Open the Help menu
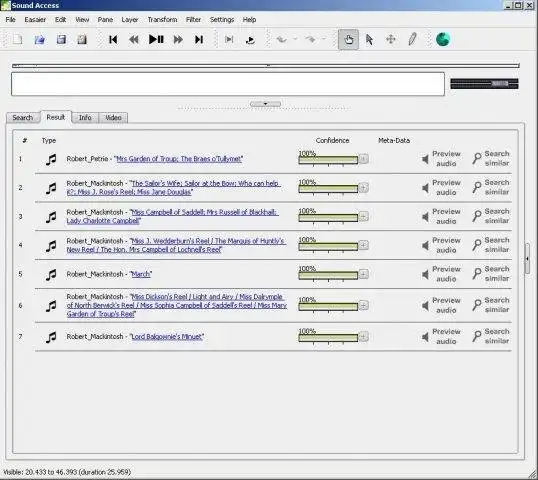Screen dimensions: 538x480 pyautogui.click(x=249, y=20)
